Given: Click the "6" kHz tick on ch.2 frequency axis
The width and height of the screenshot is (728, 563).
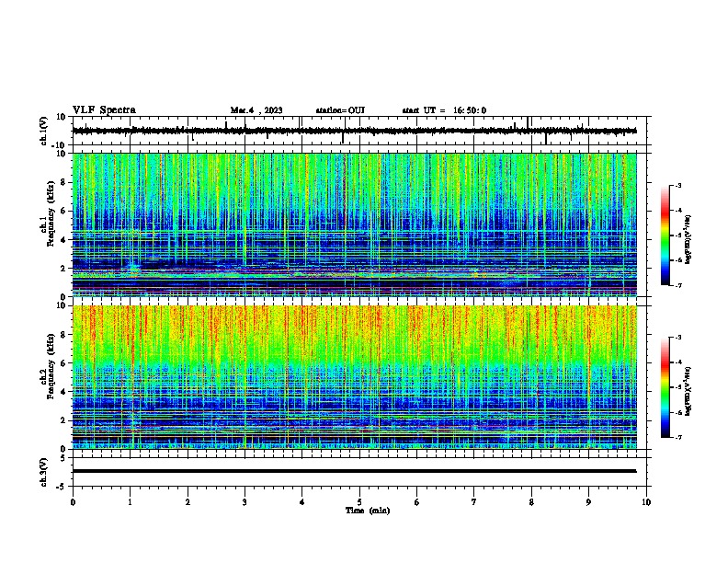Looking at the screenshot, I should [x=63, y=363].
